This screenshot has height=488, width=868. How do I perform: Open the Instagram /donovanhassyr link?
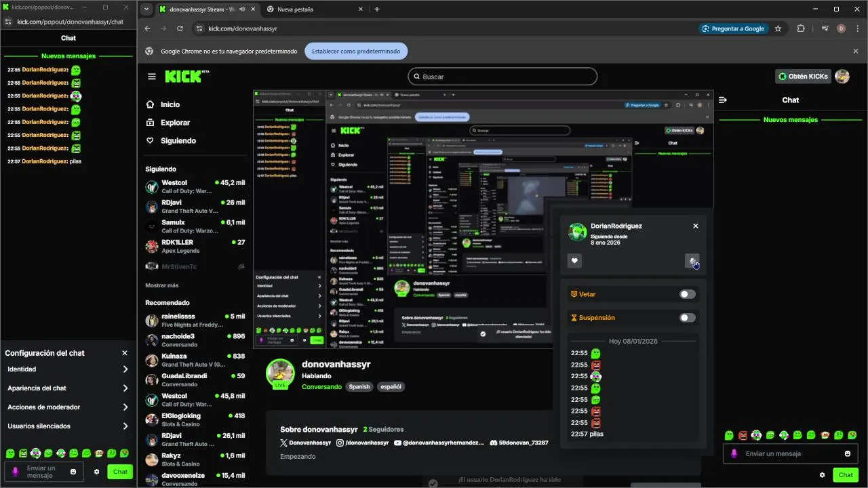[362, 443]
